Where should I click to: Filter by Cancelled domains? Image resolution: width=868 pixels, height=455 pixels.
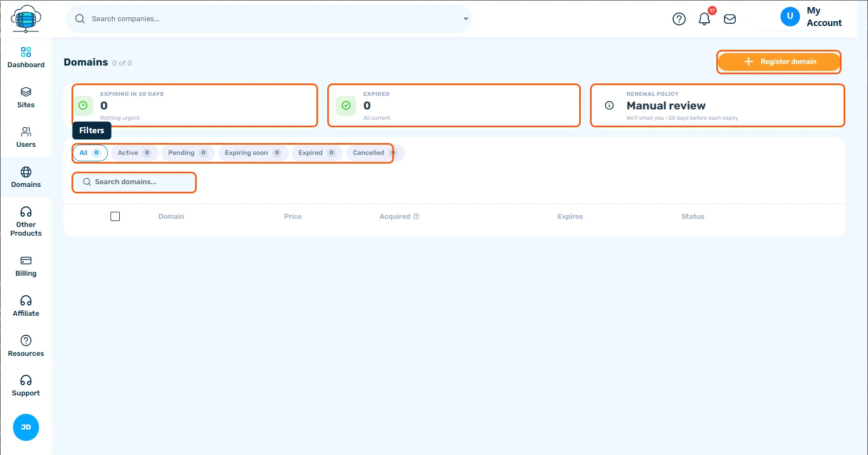pyautogui.click(x=375, y=153)
